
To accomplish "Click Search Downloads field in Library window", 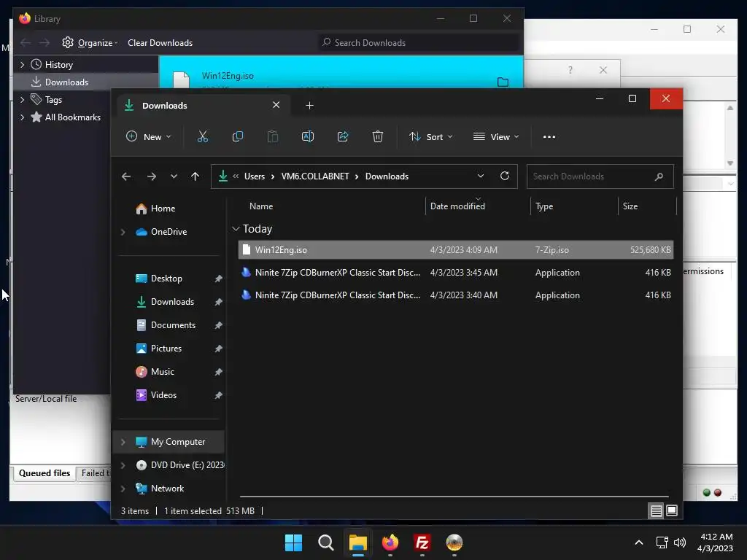I will 419,43.
